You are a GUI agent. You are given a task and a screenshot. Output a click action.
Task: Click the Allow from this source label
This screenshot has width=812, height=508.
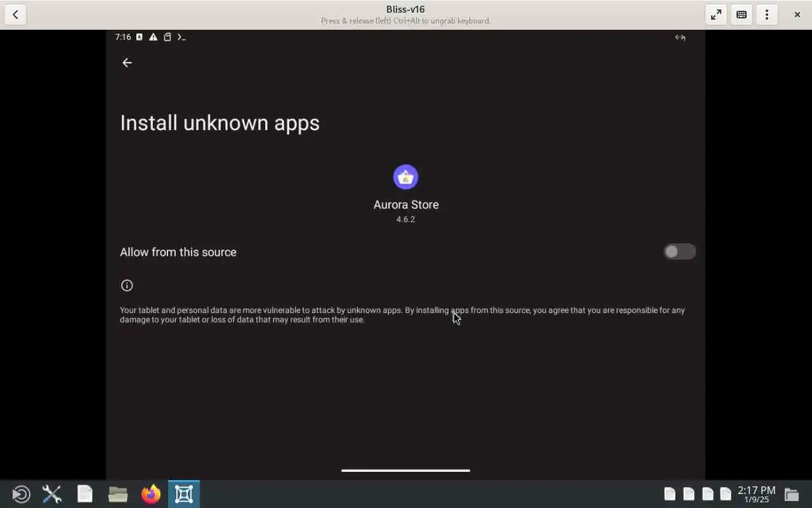point(178,252)
